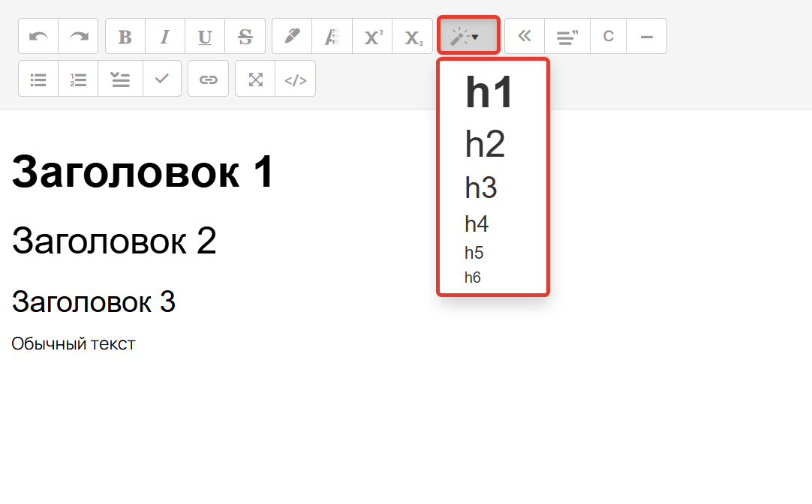
Task: Click the "Заголовок 3" heading text
Action: pyautogui.click(x=93, y=301)
